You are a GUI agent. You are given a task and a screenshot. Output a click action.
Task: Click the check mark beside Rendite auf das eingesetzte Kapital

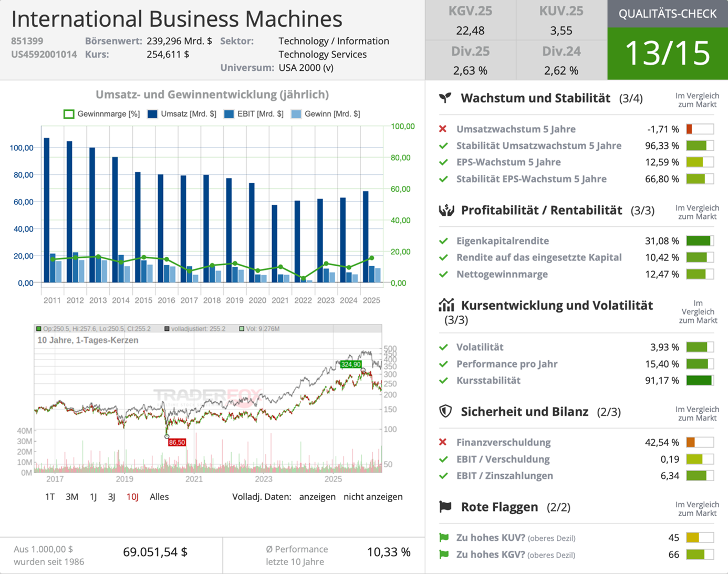pyautogui.click(x=443, y=257)
